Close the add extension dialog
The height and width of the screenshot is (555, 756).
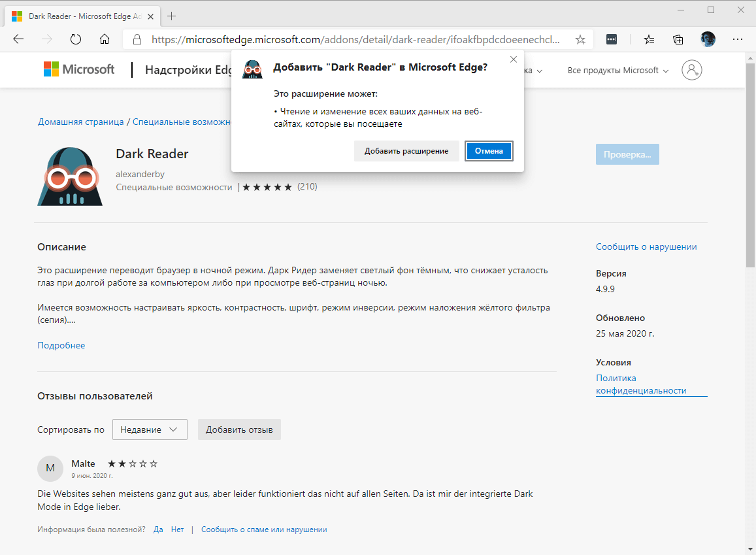coord(514,59)
